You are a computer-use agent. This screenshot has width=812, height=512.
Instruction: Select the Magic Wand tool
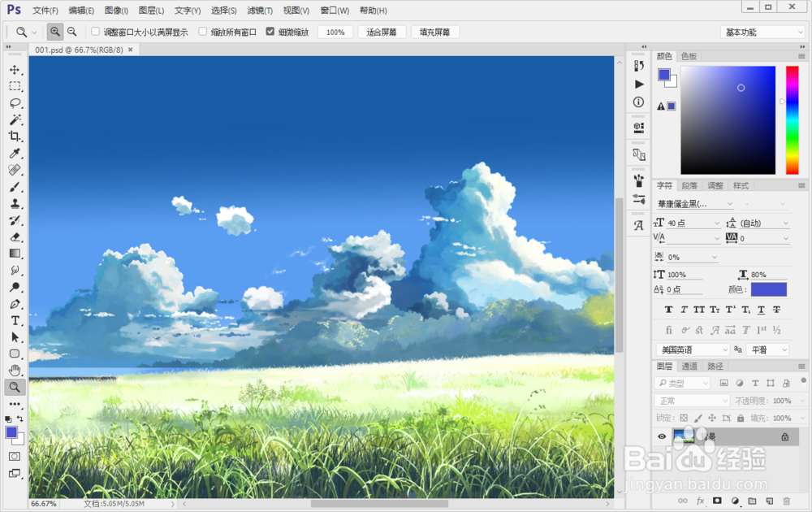click(15, 119)
